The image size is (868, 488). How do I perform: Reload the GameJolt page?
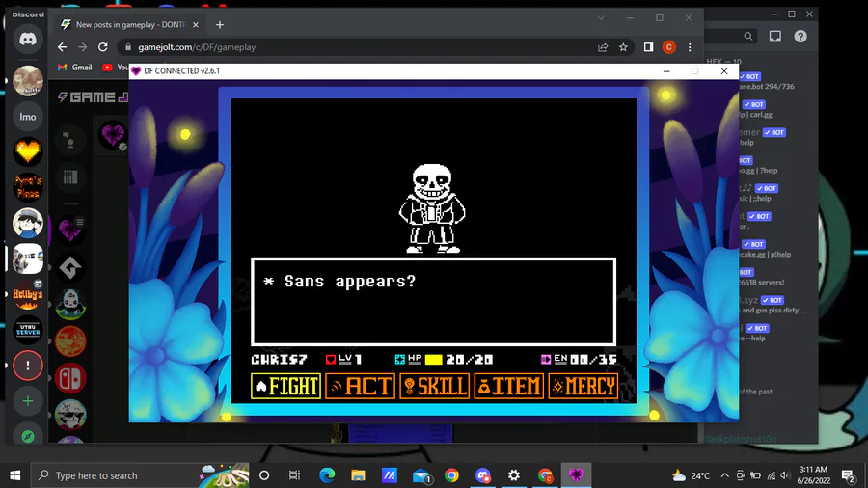(x=103, y=47)
